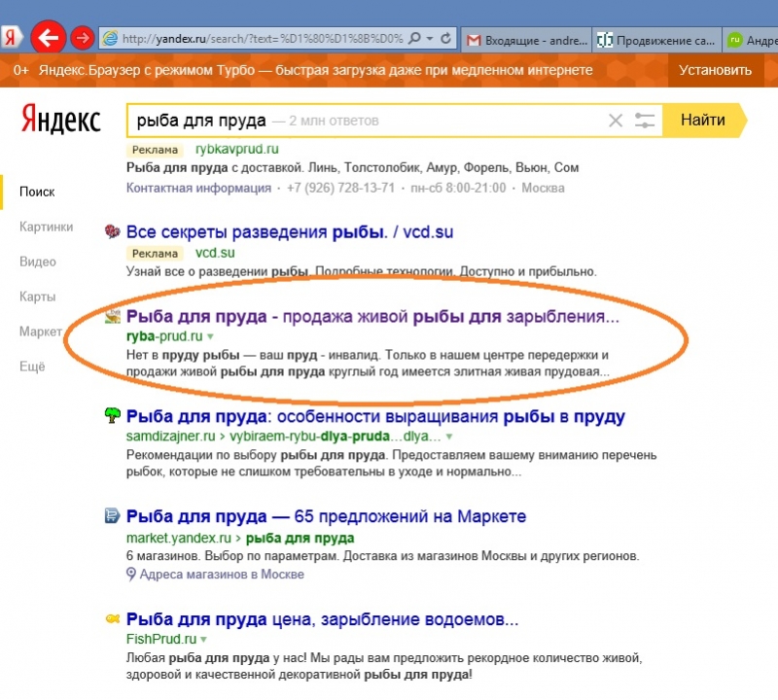Select Маркет in the left sidebar
Viewport: 778px width, 700px height.
point(41,331)
